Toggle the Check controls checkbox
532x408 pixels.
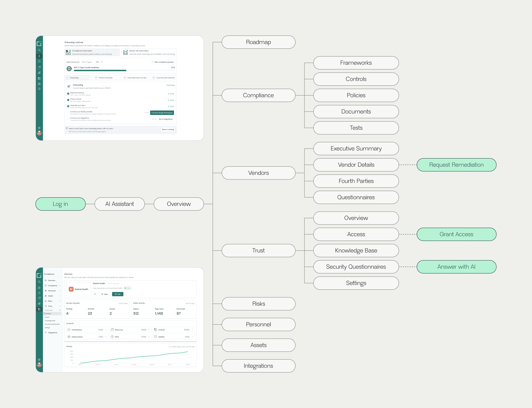coord(68,100)
